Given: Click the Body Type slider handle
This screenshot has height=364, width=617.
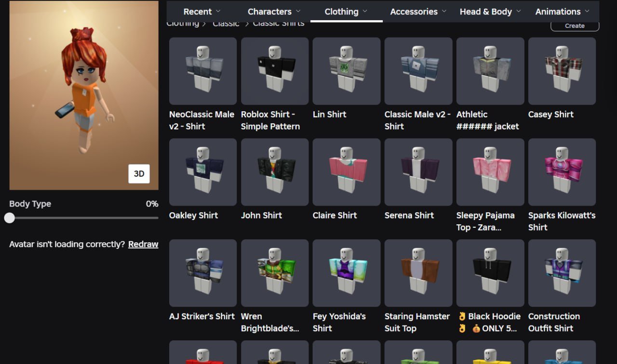Looking at the screenshot, I should [10, 218].
